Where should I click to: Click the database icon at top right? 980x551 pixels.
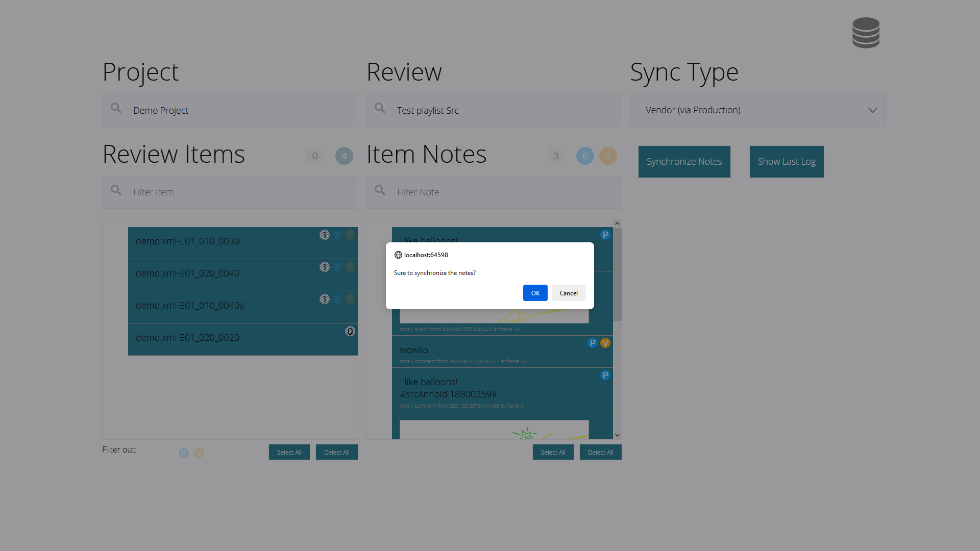(866, 33)
